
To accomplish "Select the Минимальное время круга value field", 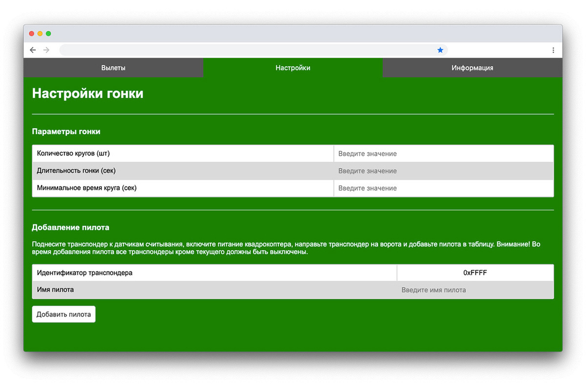I will [443, 188].
